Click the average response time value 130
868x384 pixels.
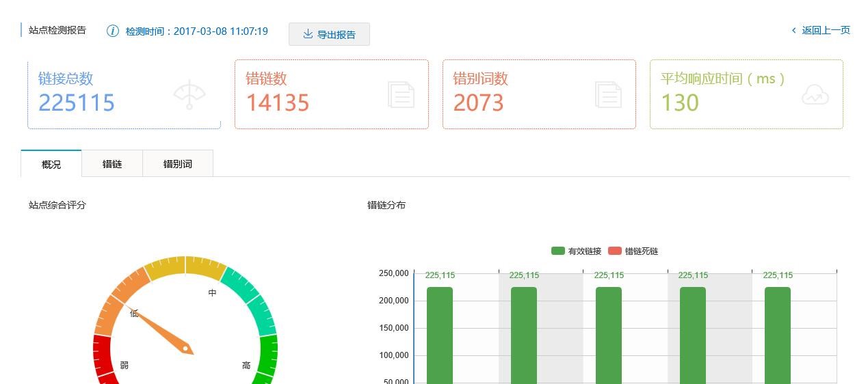pos(680,102)
